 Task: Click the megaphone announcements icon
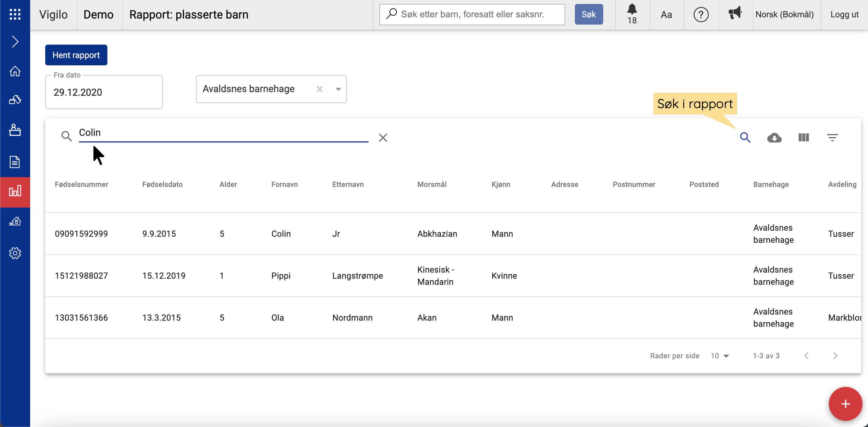pos(735,14)
